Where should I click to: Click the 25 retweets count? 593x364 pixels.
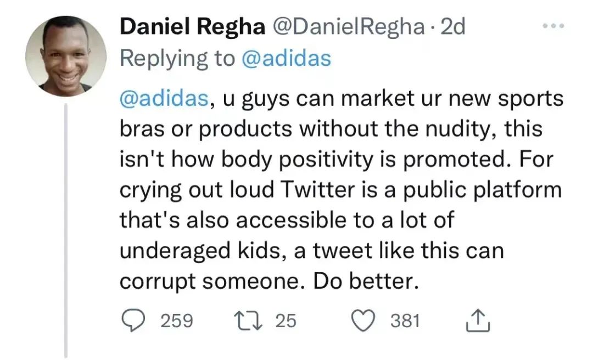pyautogui.click(x=286, y=321)
